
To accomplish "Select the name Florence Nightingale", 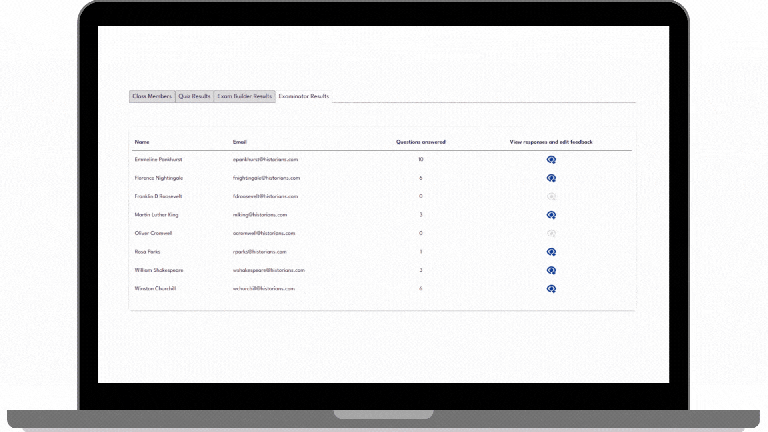I will [x=159, y=178].
